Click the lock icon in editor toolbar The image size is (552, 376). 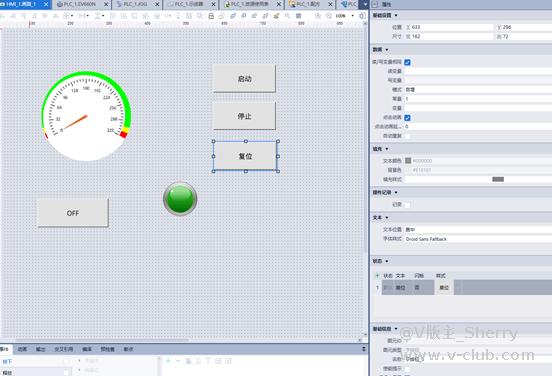[x=211, y=16]
